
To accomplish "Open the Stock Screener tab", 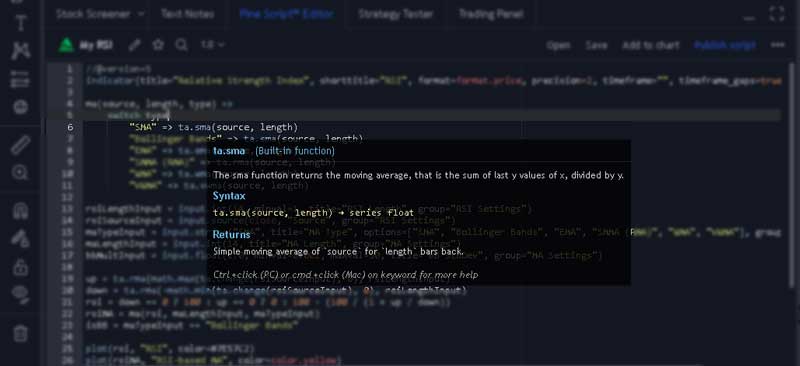I will 93,14.
